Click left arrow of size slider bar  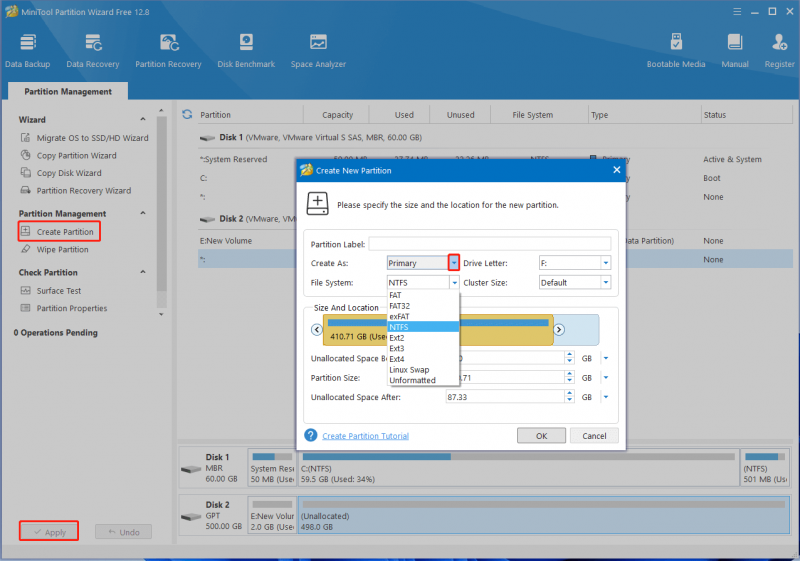click(317, 329)
